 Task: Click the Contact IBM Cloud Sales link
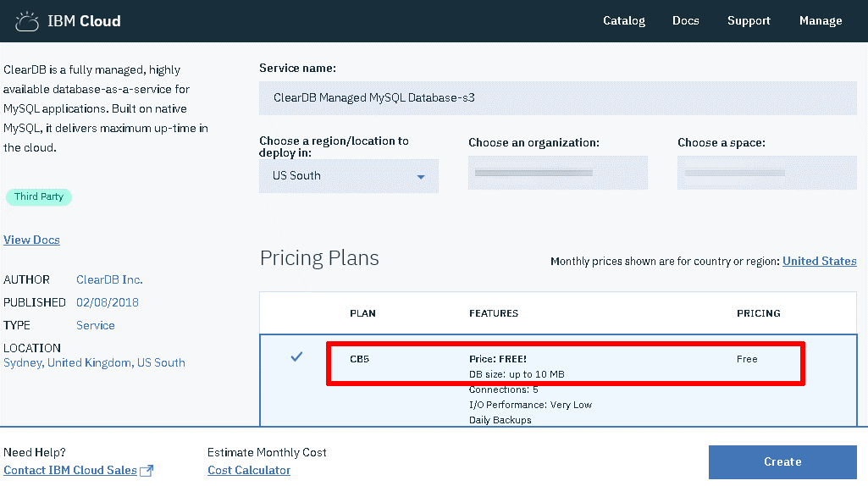pos(70,471)
